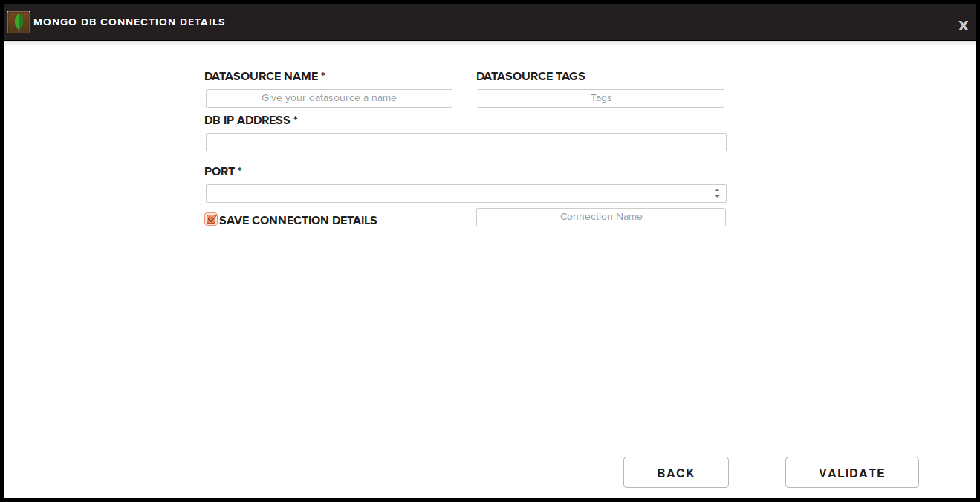Uncheck Save Connection Details checkbox
The width and height of the screenshot is (980, 502).
[211, 219]
